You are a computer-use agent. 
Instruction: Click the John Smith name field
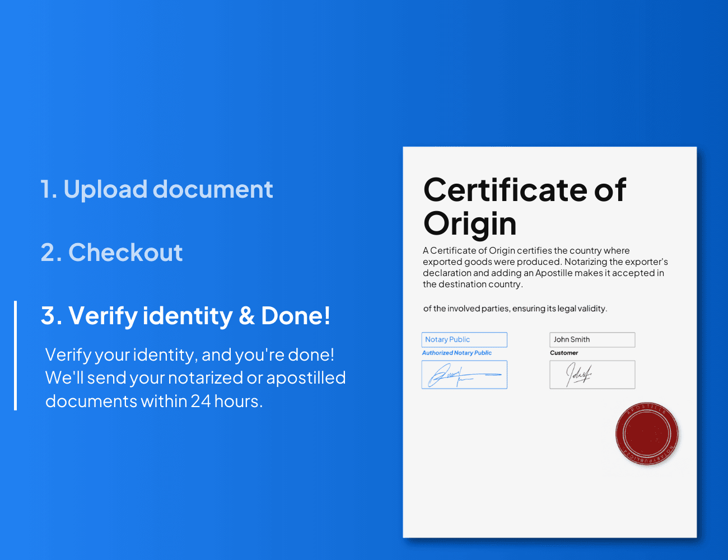tap(592, 339)
